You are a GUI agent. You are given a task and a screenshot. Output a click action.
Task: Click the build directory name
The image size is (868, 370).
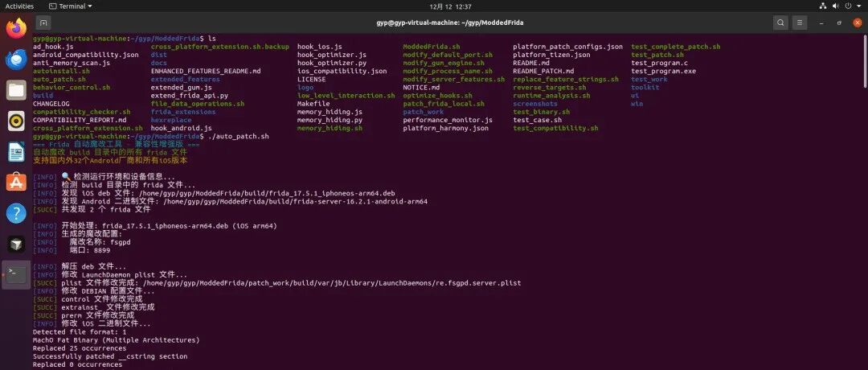(43, 95)
